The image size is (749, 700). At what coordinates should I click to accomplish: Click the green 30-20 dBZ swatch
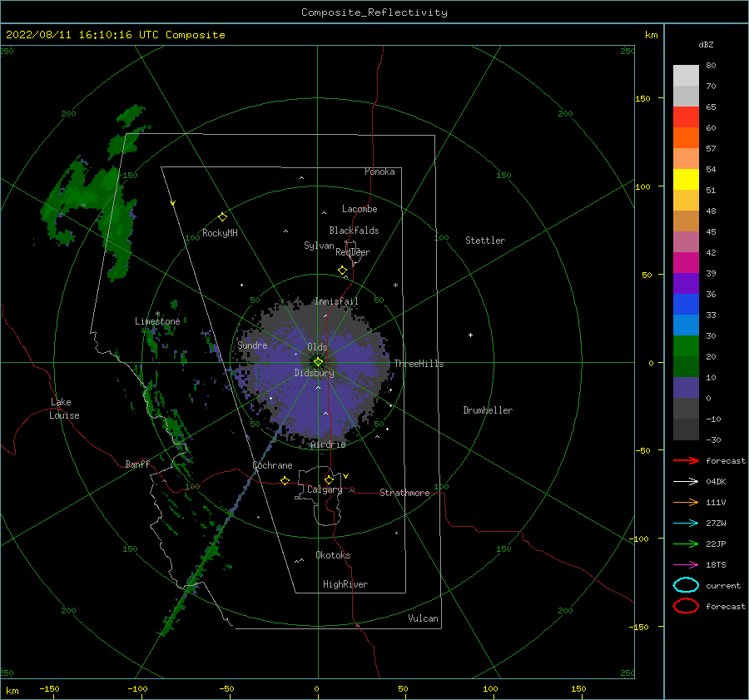tap(686, 346)
